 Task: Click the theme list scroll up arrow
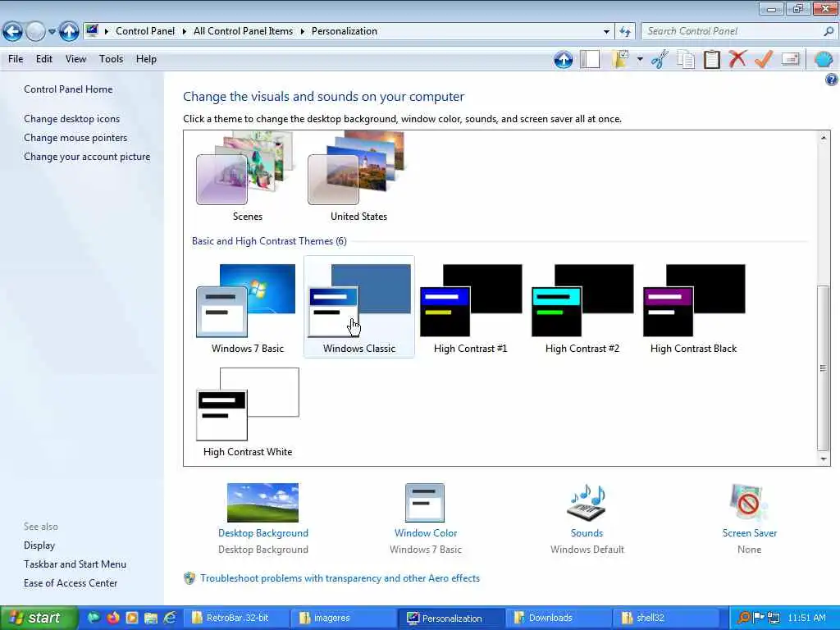tap(824, 138)
